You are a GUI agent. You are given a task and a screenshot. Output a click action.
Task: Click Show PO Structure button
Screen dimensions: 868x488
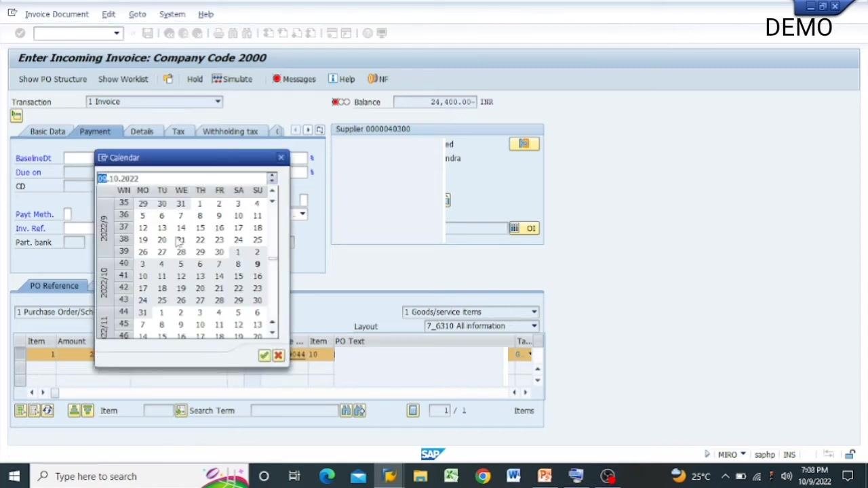click(x=53, y=79)
